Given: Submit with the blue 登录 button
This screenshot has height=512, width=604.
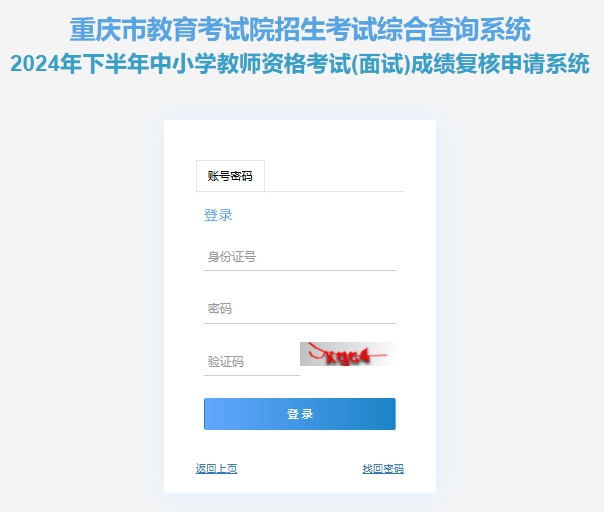Looking at the screenshot, I should [300, 414].
